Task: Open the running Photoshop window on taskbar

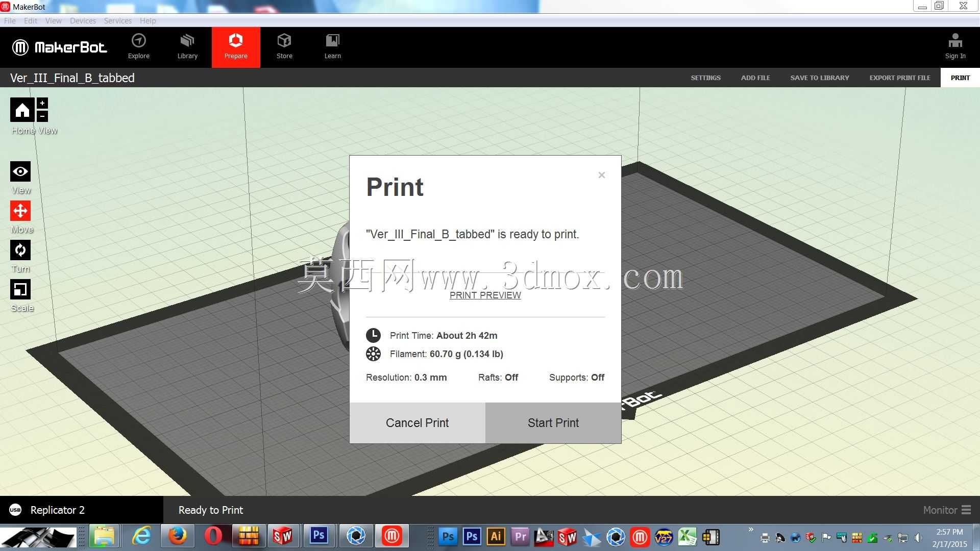Action: pos(318,537)
